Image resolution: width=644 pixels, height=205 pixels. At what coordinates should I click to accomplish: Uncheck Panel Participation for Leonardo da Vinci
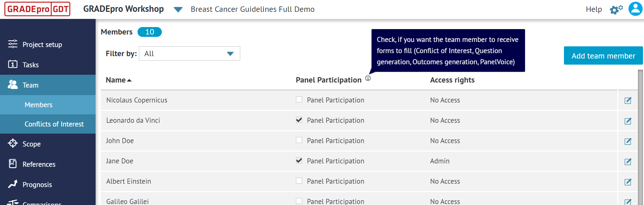[299, 120]
